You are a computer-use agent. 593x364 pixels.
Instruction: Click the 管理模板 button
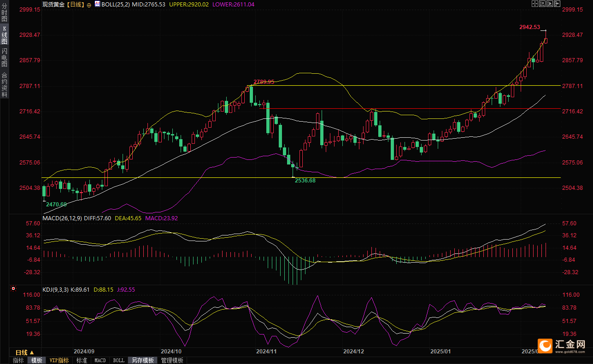[x=172, y=360]
